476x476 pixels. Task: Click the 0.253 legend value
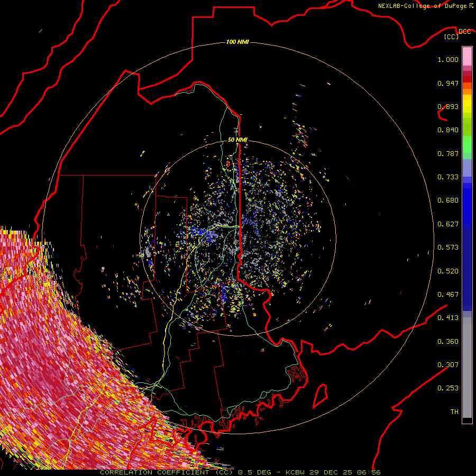(x=448, y=388)
